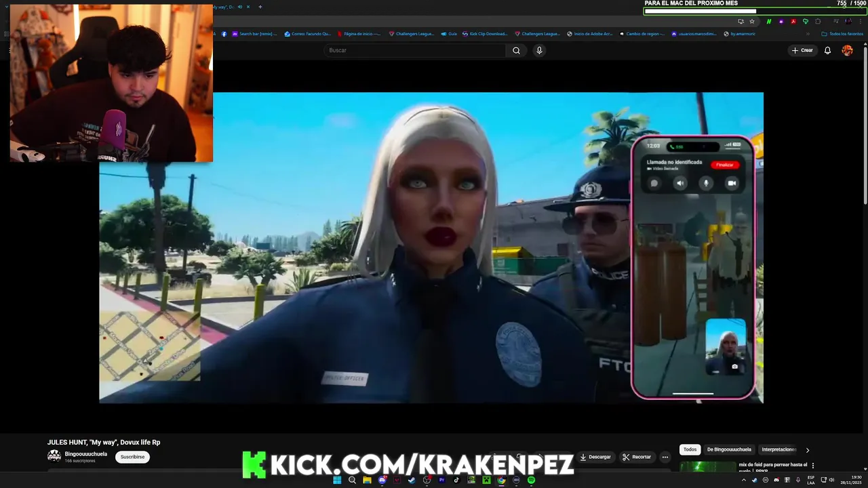Select the Interpretaciones filter chip
This screenshot has height=488, width=868.
778,449
